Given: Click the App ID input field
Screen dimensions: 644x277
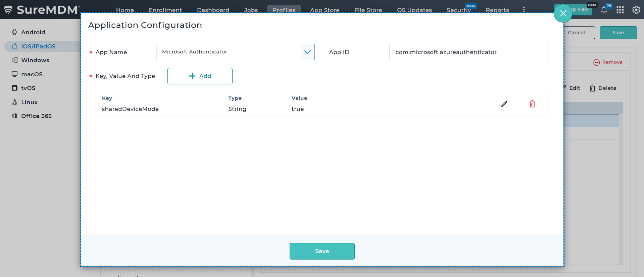Looking at the screenshot, I should 469,52.
